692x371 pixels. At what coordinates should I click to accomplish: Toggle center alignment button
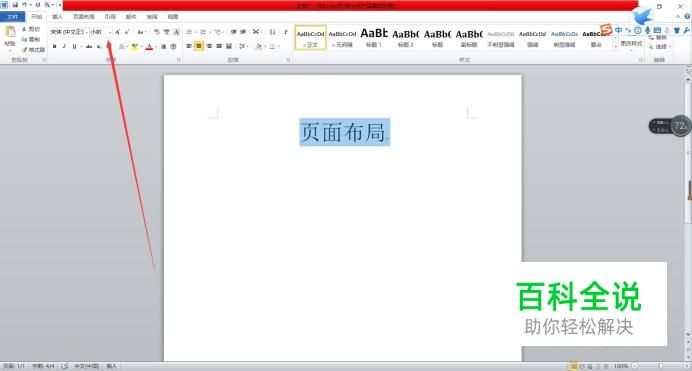click(x=199, y=46)
